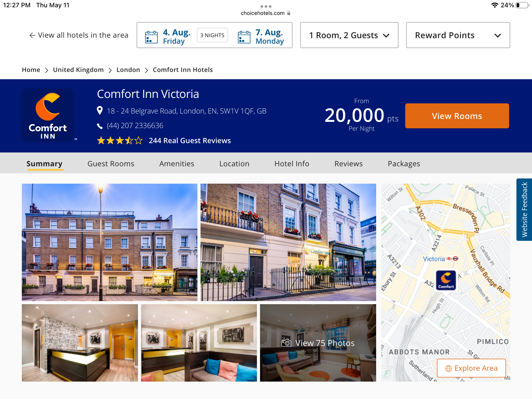The height and width of the screenshot is (399, 532).
Task: Tap the three-dot browser menu at top
Action: 266,6
